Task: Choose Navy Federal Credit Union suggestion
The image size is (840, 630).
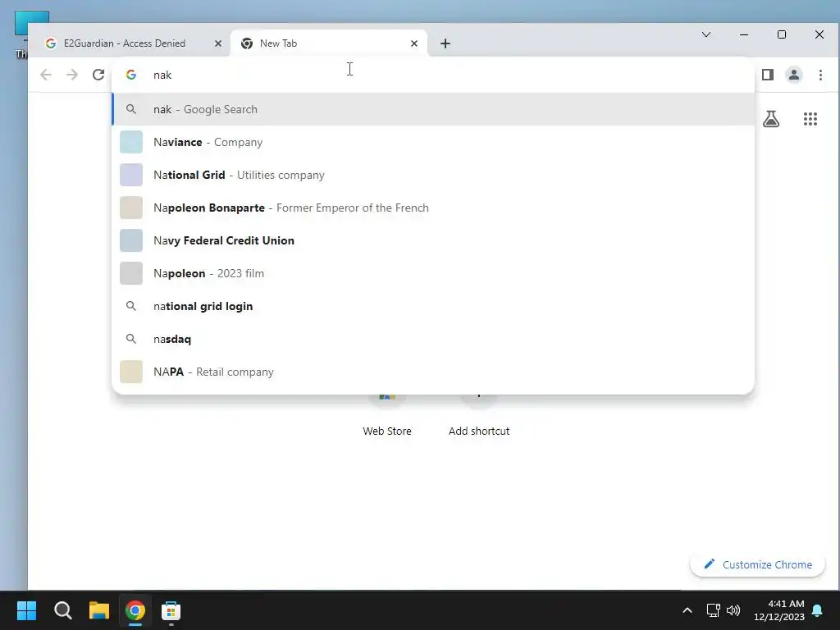Action: pyautogui.click(x=433, y=240)
